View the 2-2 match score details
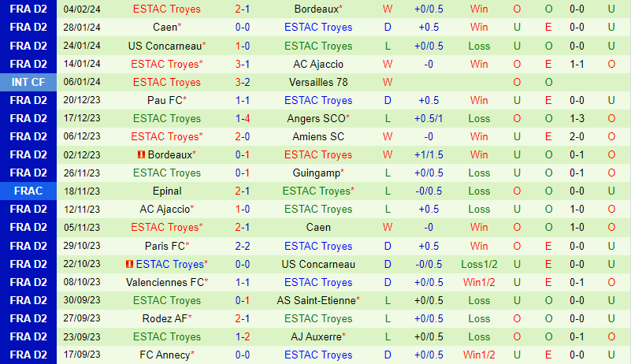 pos(243,246)
